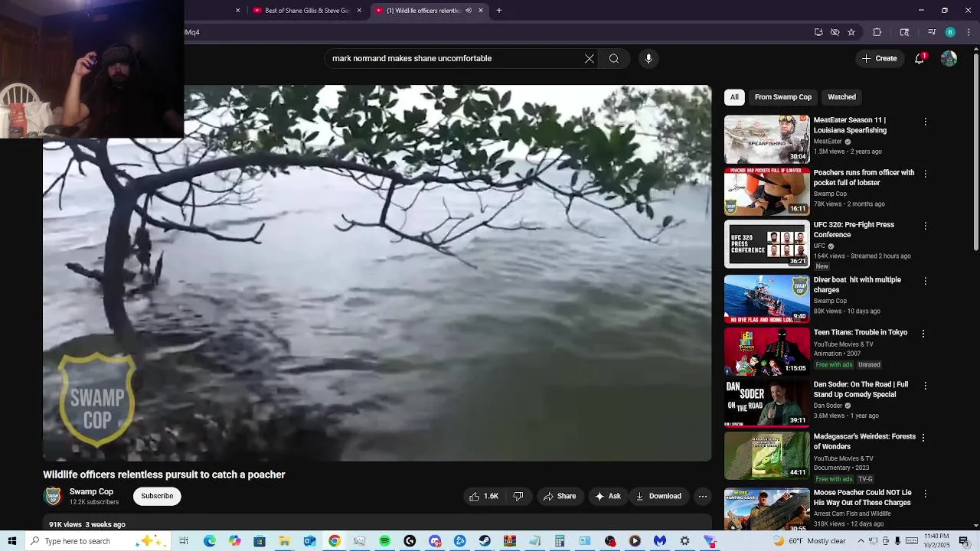The height and width of the screenshot is (551, 980).
Task: Start voice search with microphone icon
Action: point(648,58)
